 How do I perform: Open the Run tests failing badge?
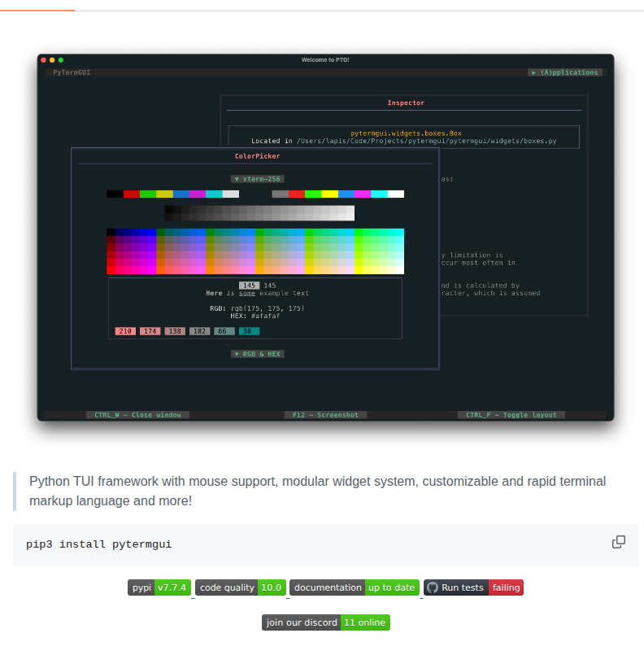pos(473,587)
